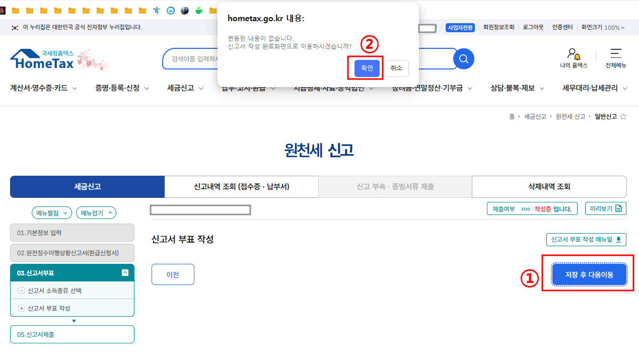The image size is (639, 364).
Task: Switch to the 삭제내역 조회 tab
Action: 549,186
